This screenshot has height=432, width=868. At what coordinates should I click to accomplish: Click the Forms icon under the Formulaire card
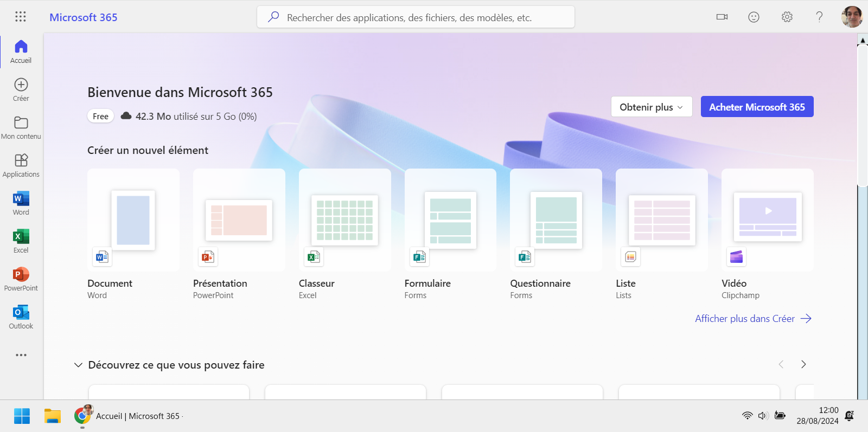point(419,257)
